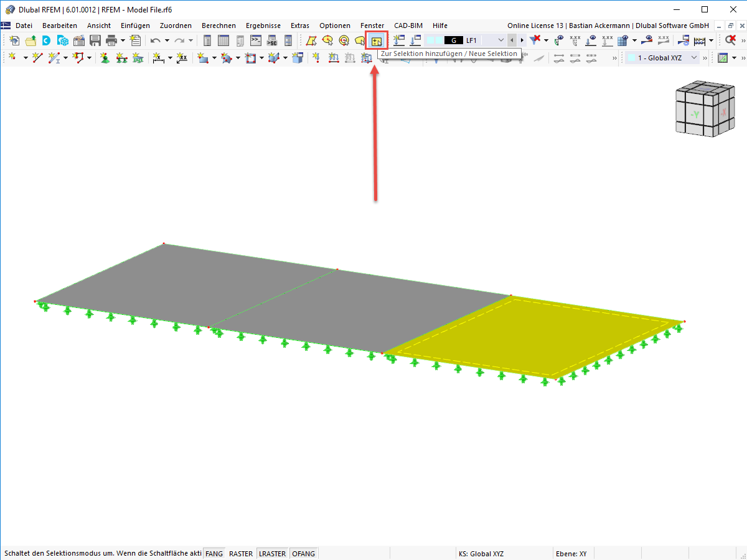Expand the new surface tool dropdown arrow
Viewport: 747px width, 560px height.
(214, 58)
